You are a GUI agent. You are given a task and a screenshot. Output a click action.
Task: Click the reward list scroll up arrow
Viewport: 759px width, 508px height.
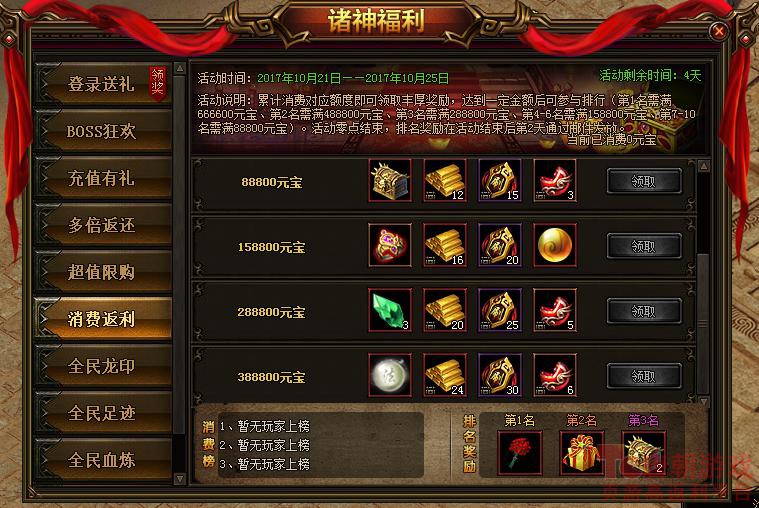pyautogui.click(x=704, y=166)
